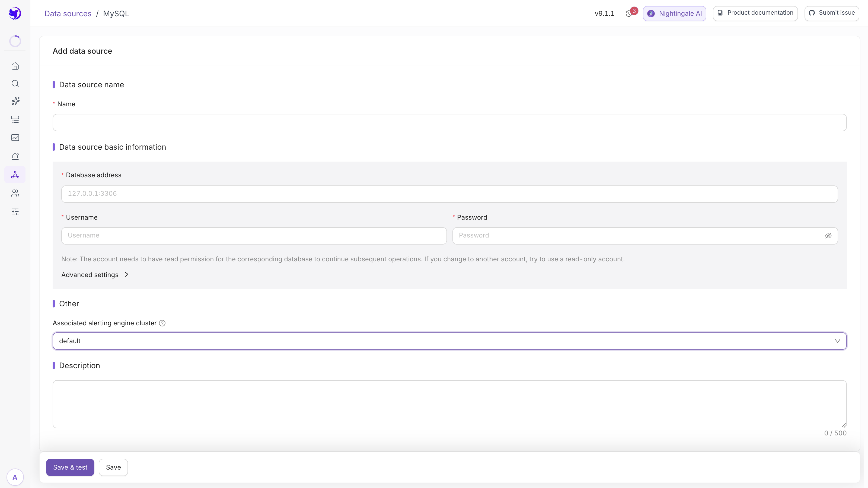This screenshot has height=488, width=868.
Task: Focus the Password input field
Action: [645, 236]
